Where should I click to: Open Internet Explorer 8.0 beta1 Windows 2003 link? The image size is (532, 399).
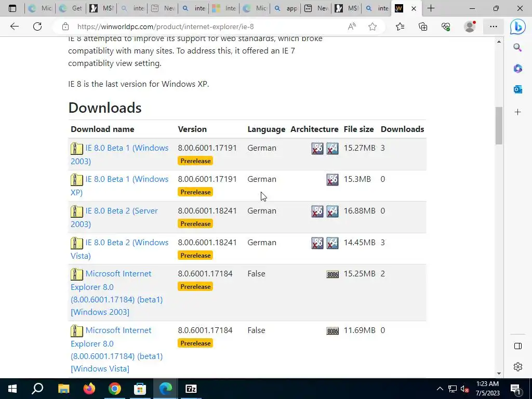click(x=116, y=293)
